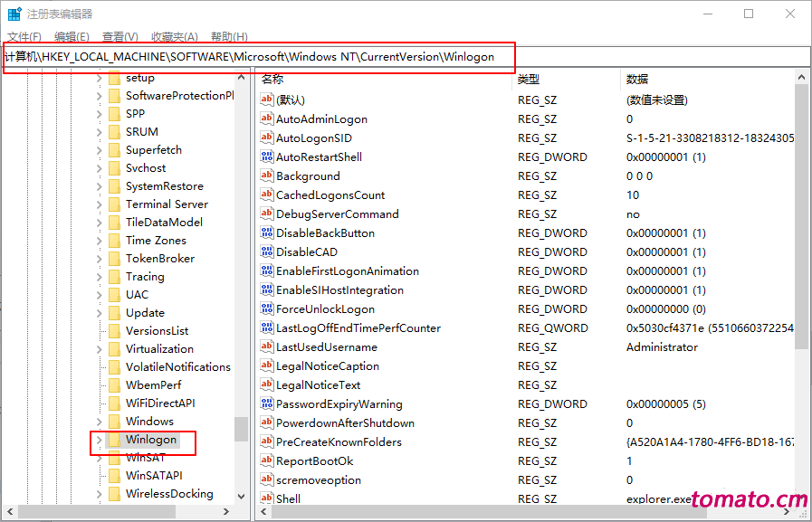Click the registry path address bar

click(x=406, y=57)
